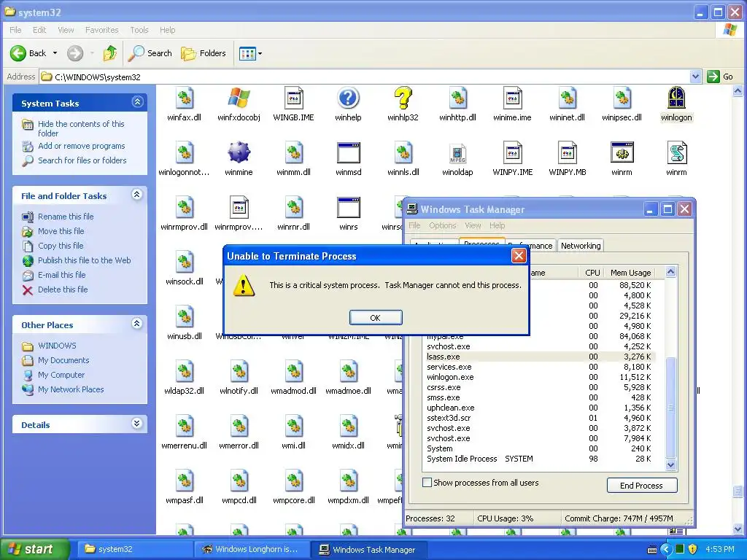Select the winlogon.exe process row

click(541, 377)
